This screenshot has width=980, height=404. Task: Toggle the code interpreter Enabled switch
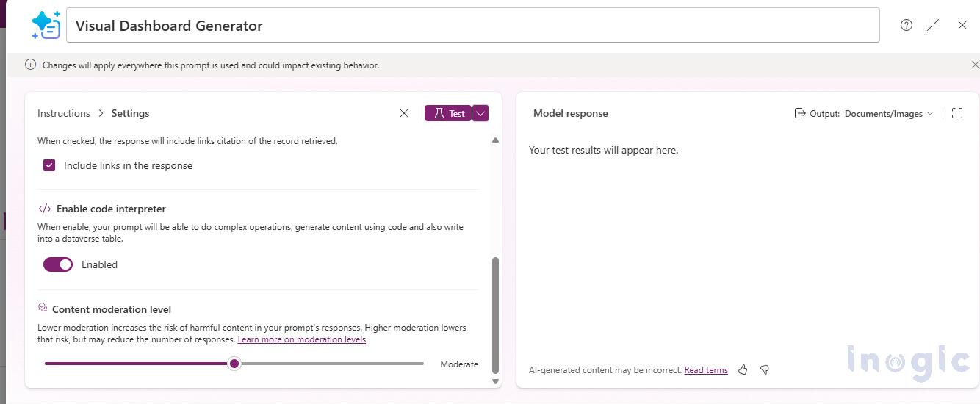58,264
